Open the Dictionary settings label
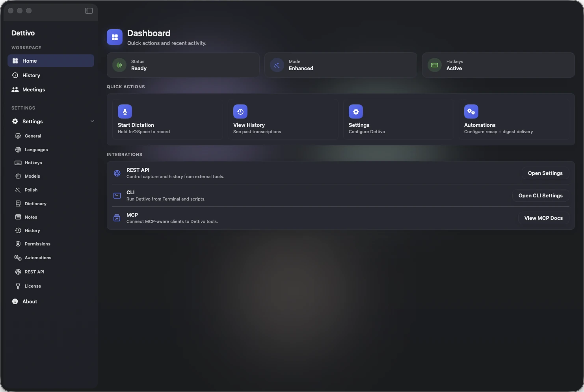 (35, 204)
